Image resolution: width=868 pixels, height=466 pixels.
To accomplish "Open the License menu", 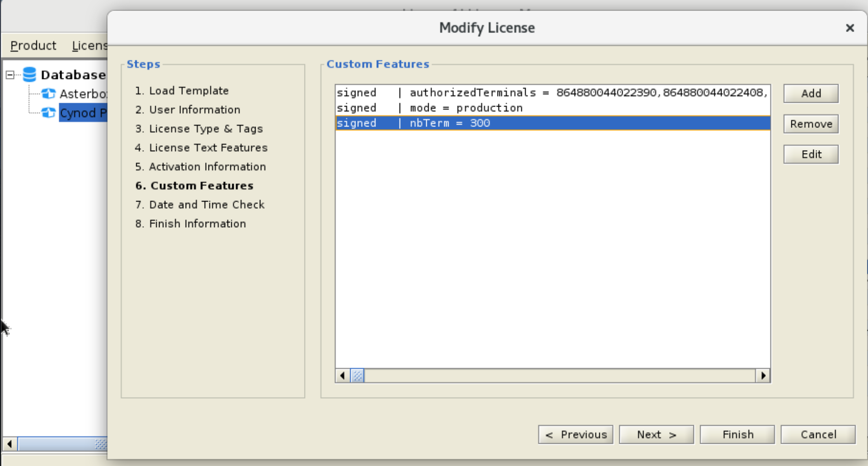I will [x=89, y=46].
